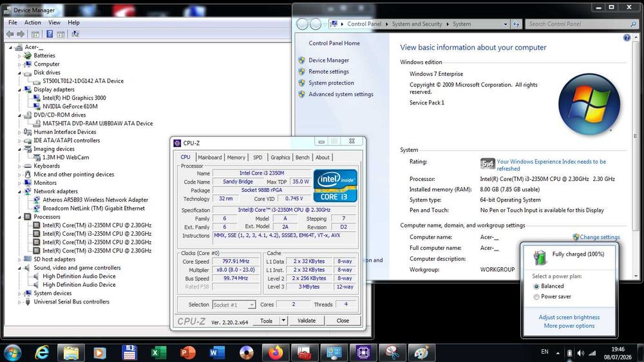The width and height of the screenshot is (644, 362).
Task: Click the Advanced system settings link
Action: point(341,94)
